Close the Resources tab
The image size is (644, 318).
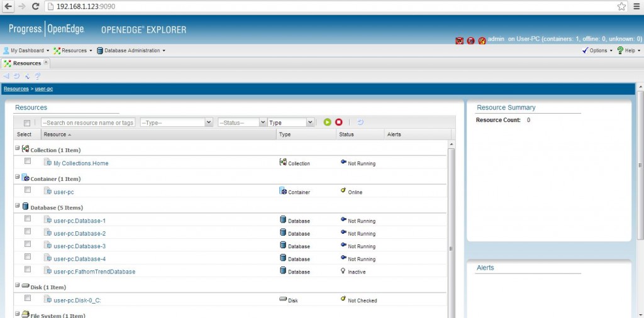46,62
